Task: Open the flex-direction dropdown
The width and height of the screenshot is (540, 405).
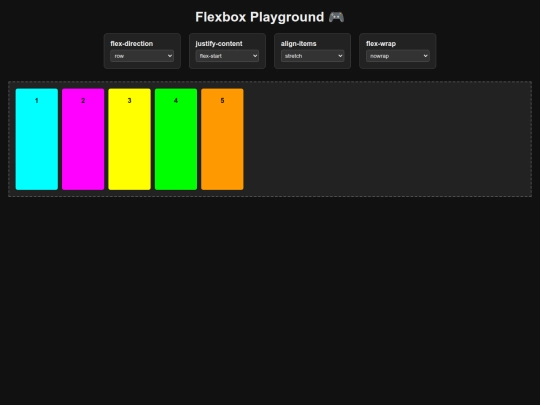Action: pos(142,56)
